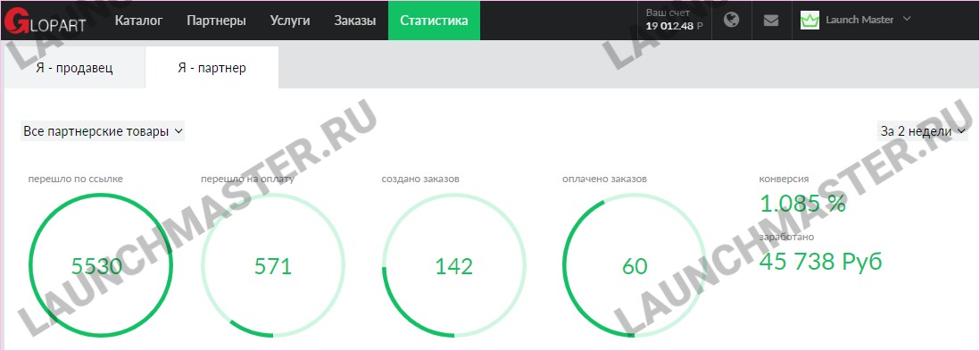Switch to the Я - продавец tab
Screen dimensions: 980x351
coord(74,68)
